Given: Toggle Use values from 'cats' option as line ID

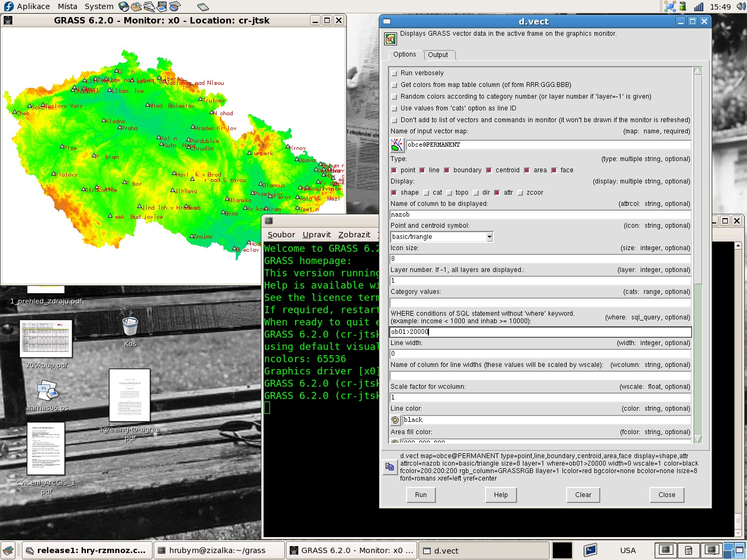Looking at the screenshot, I should click(394, 108).
